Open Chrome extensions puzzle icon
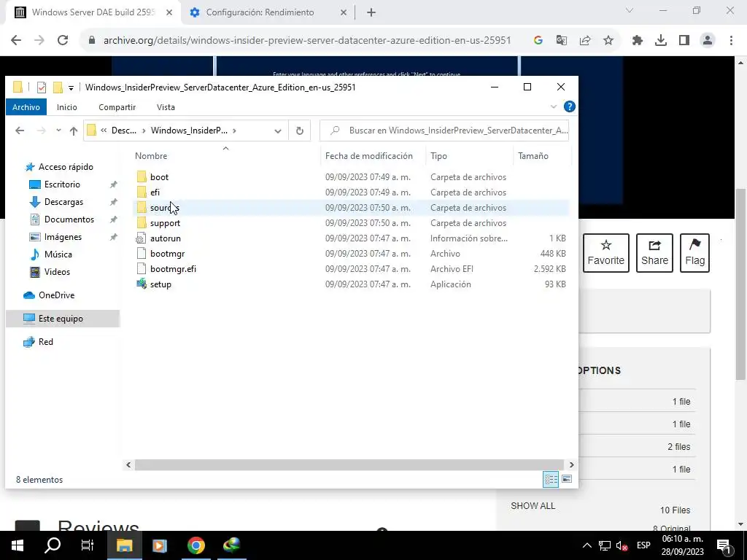Screen dimensions: 747x560 point(638,41)
